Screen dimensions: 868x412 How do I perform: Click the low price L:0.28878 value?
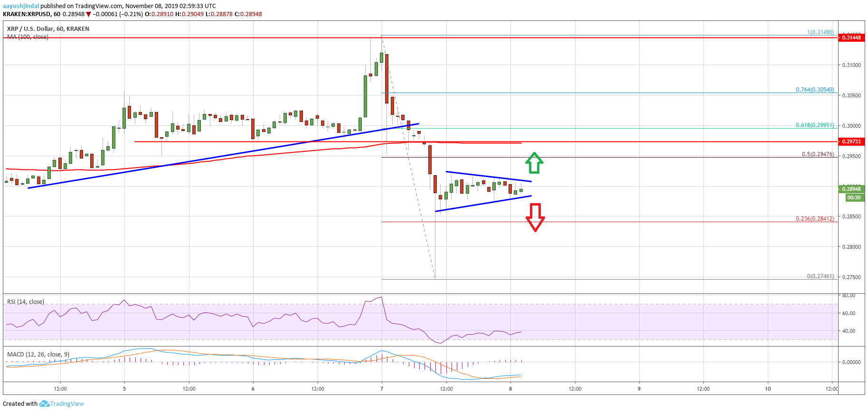[219, 14]
